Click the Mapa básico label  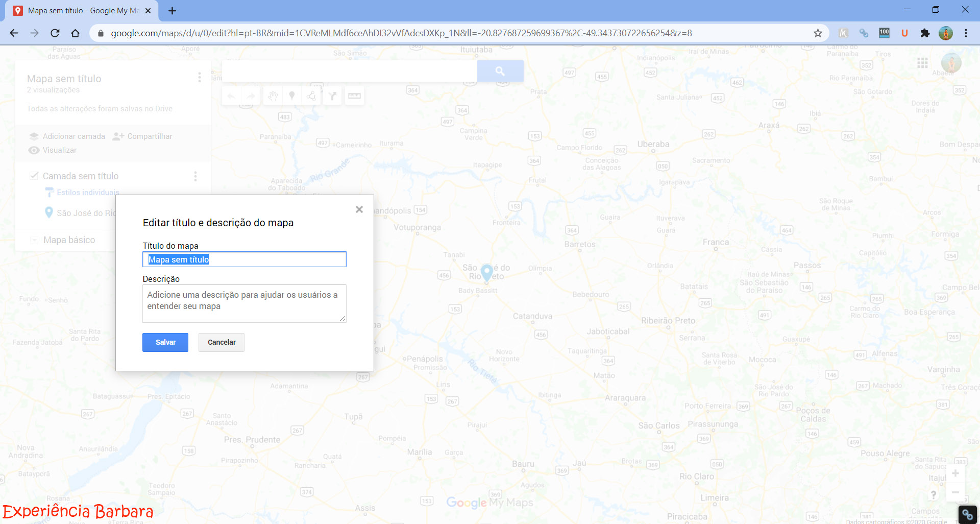click(x=69, y=240)
